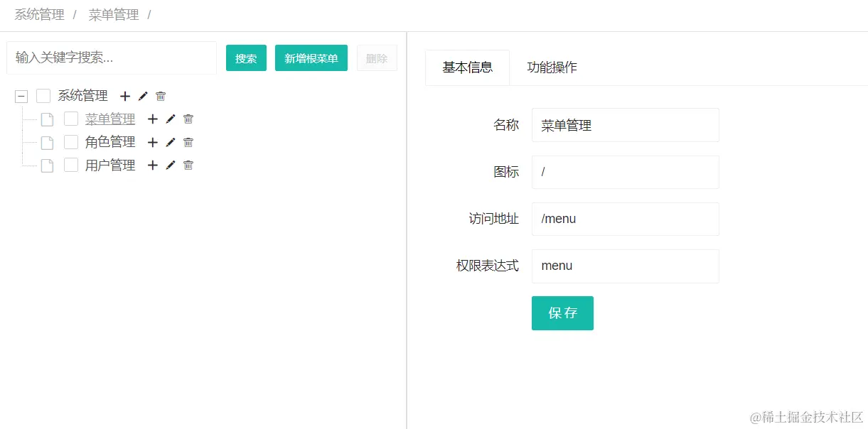Click the 名称 field label
This screenshot has height=429, width=868.
click(x=506, y=125)
